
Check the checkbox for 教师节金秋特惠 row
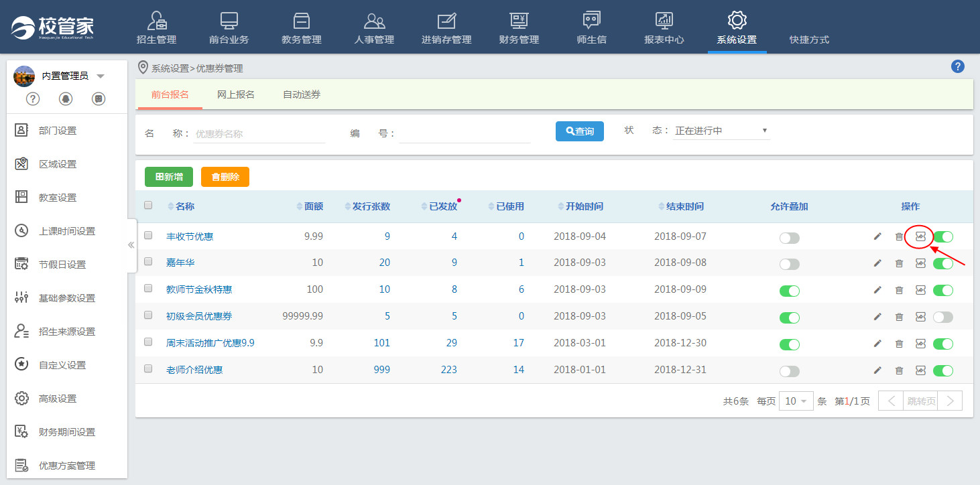[x=149, y=289]
